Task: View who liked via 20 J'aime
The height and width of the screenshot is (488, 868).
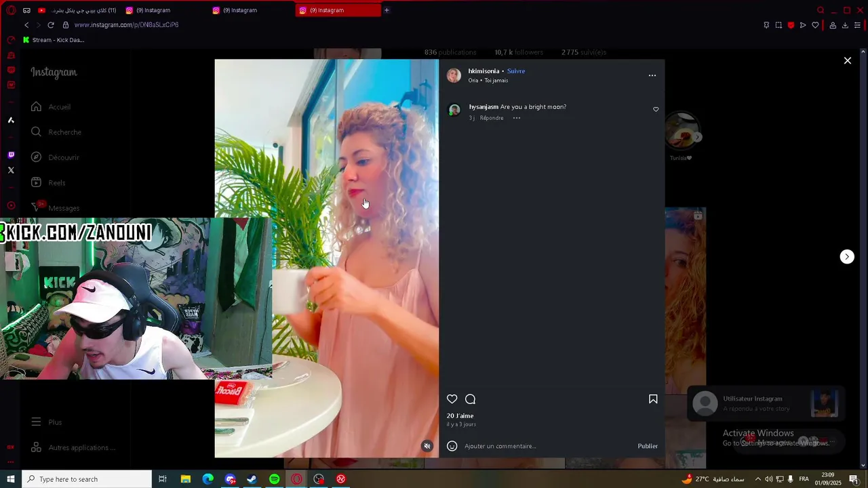Action: click(x=460, y=415)
